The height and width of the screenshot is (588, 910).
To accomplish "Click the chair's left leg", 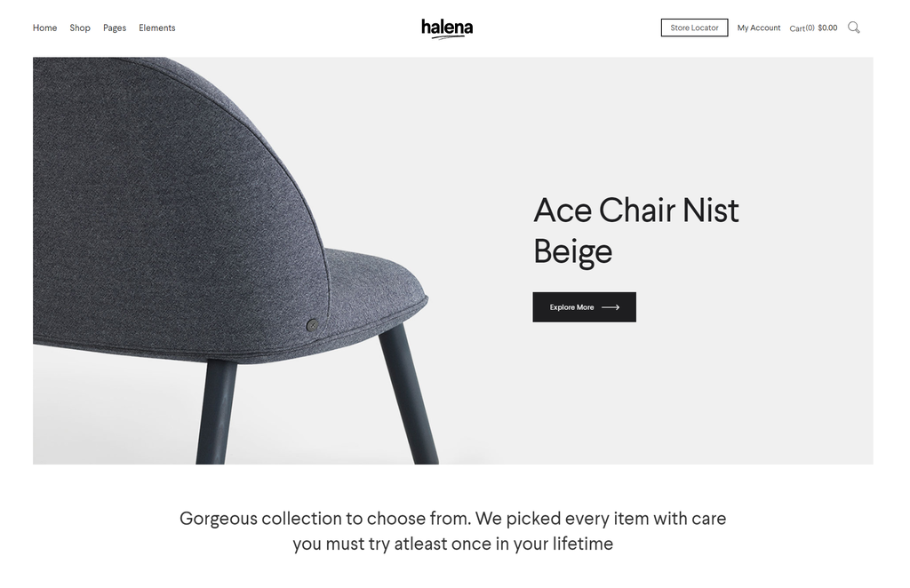I will [x=217, y=413].
